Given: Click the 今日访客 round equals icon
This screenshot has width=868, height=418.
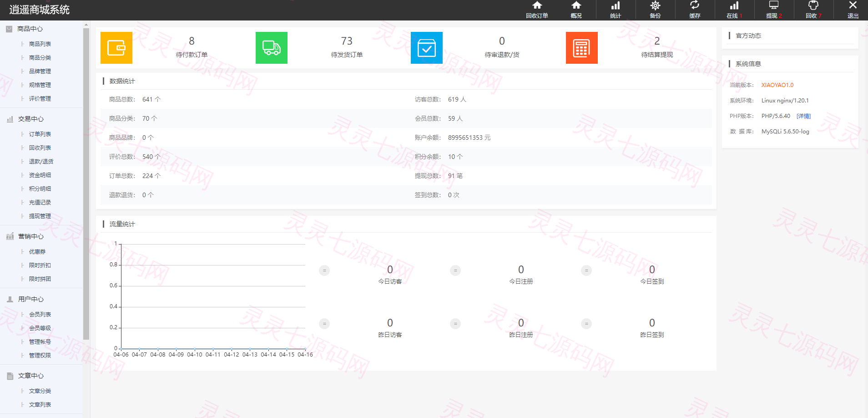Looking at the screenshot, I should pyautogui.click(x=324, y=270).
